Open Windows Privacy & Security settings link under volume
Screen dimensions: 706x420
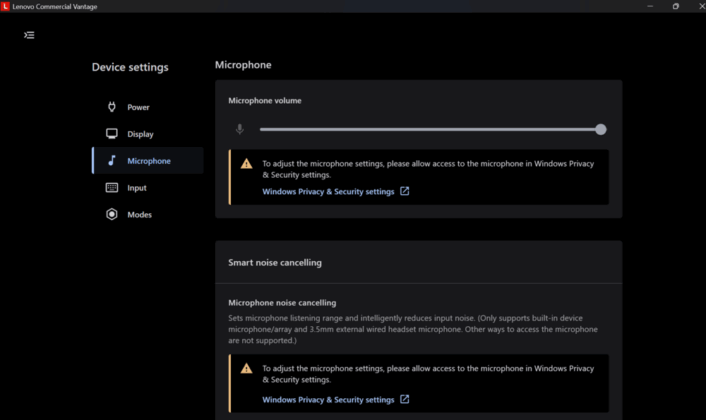328,191
